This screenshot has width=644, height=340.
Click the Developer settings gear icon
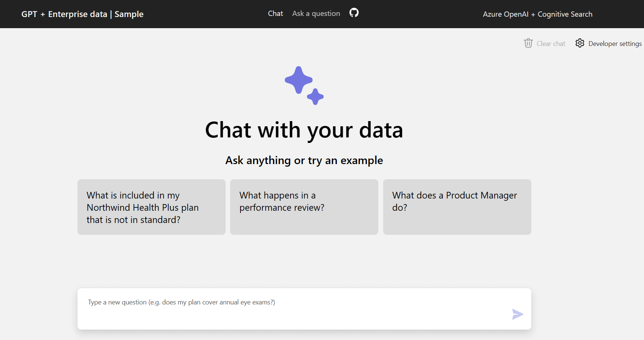580,43
